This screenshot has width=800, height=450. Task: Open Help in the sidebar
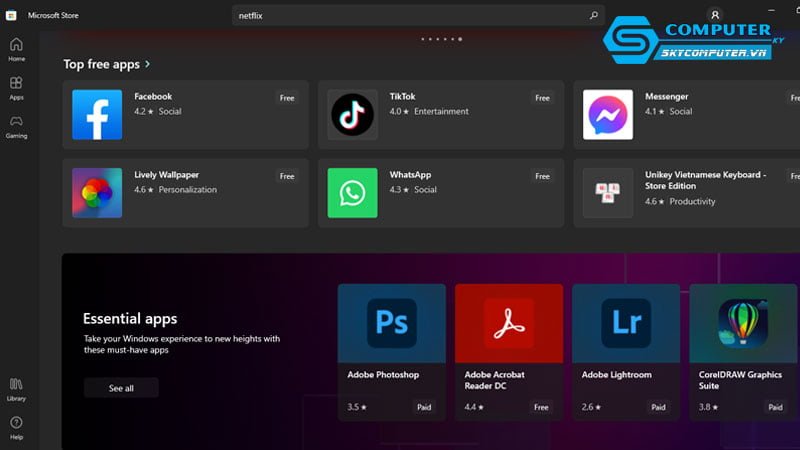tap(16, 428)
